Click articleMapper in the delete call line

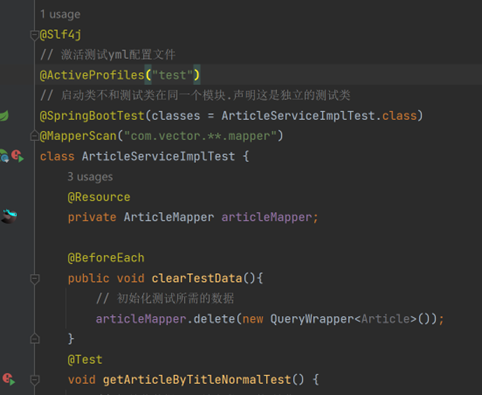click(141, 319)
